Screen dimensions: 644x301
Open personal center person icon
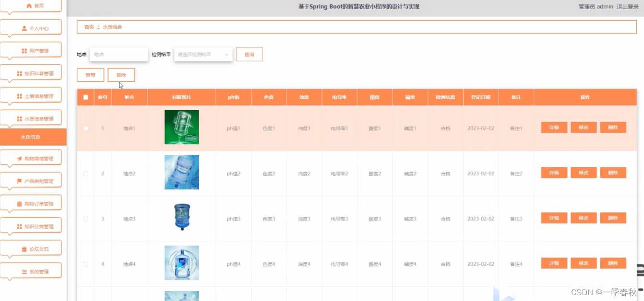[x=24, y=28]
